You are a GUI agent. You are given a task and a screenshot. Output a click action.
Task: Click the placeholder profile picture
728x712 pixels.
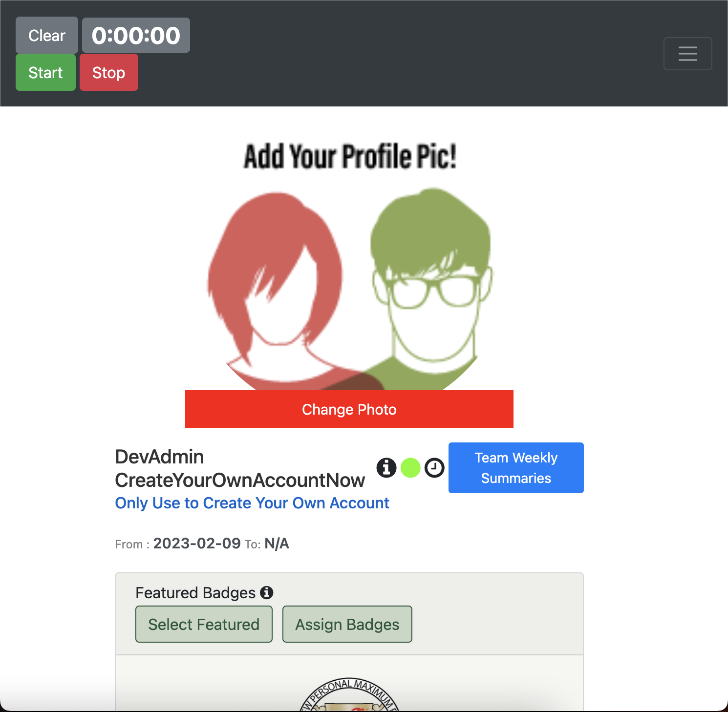point(349,264)
